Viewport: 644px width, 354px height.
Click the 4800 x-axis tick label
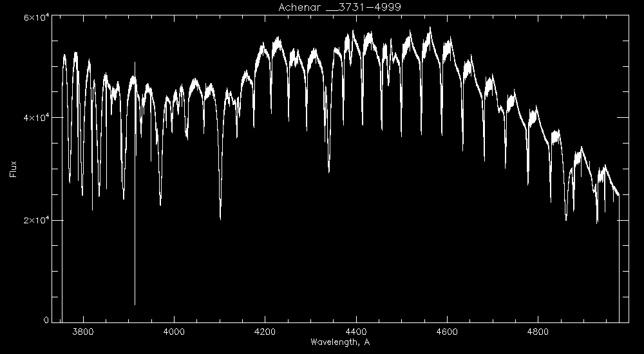tap(538, 331)
